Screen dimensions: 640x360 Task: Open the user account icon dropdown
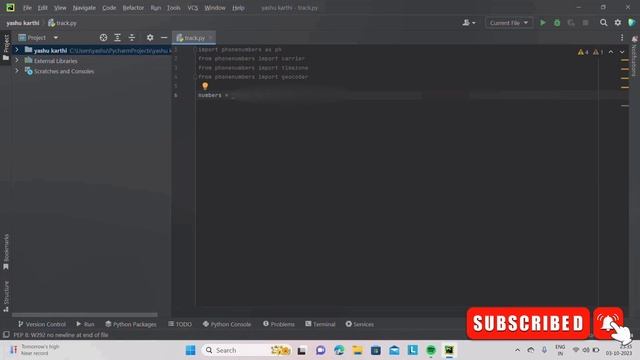(x=469, y=23)
